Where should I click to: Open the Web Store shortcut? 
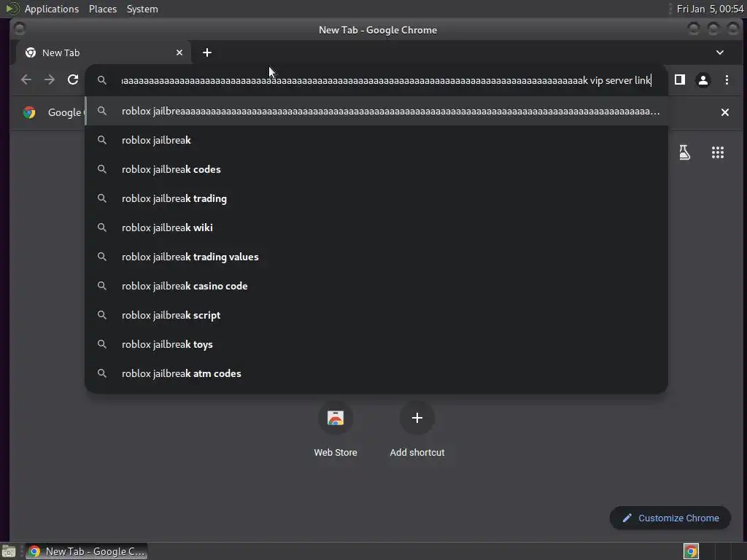pyautogui.click(x=336, y=430)
